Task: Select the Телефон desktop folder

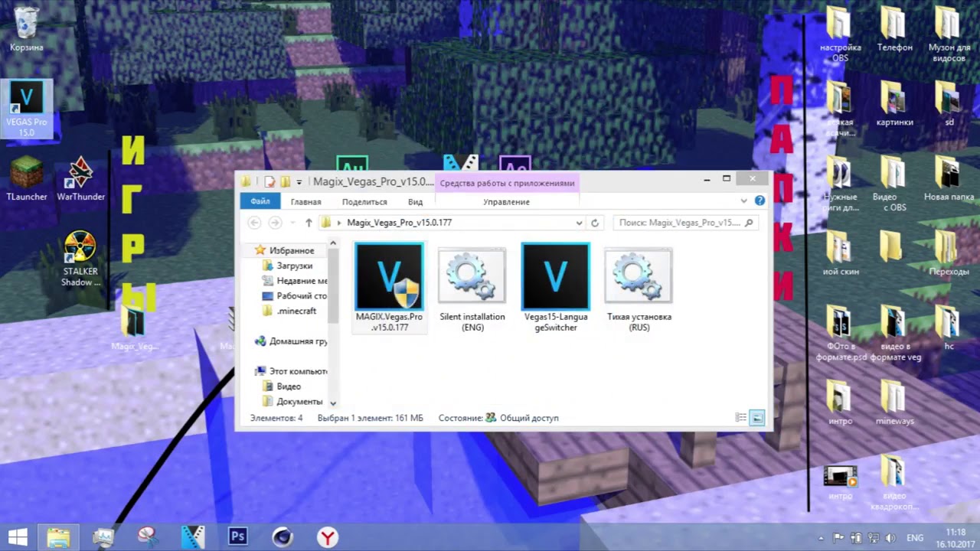Action: [894, 29]
